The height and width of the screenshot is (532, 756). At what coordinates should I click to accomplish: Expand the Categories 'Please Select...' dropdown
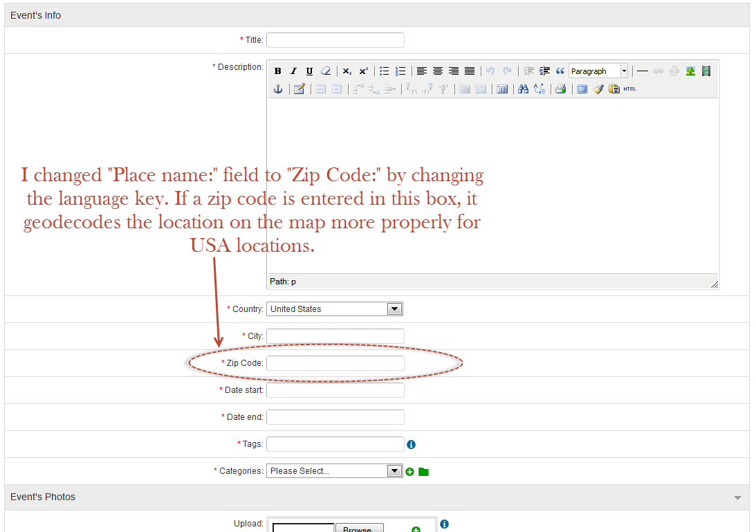[334, 471]
